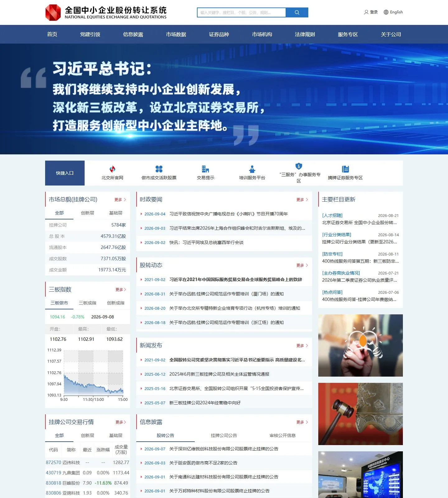This screenshot has width=448, height=498.
Task: Open 2025年6月新三板挂牌公司监管情况通报 link
Action: pyautogui.click(x=219, y=374)
